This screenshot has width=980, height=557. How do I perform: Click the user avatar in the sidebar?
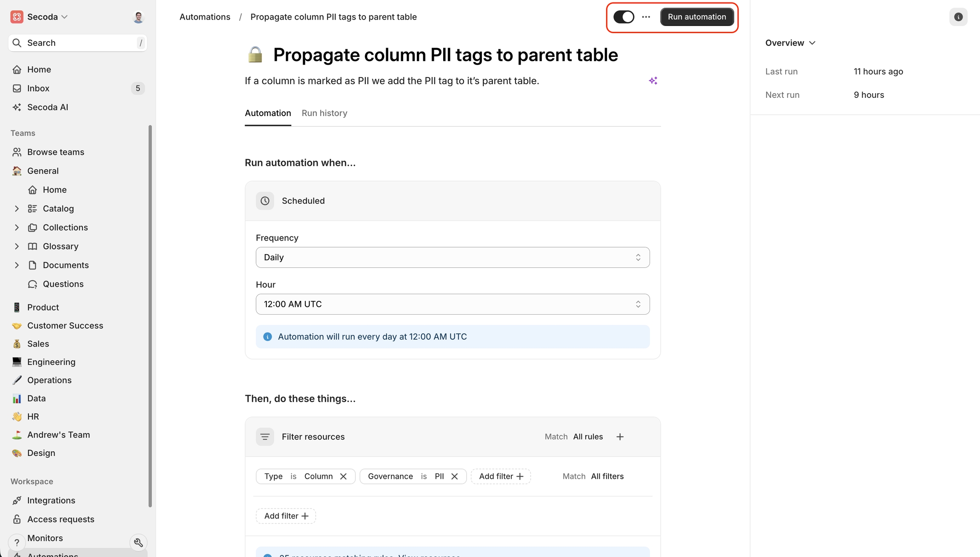click(138, 17)
